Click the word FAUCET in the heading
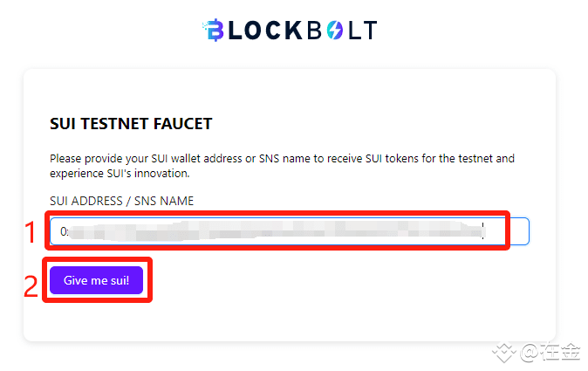 coord(182,124)
